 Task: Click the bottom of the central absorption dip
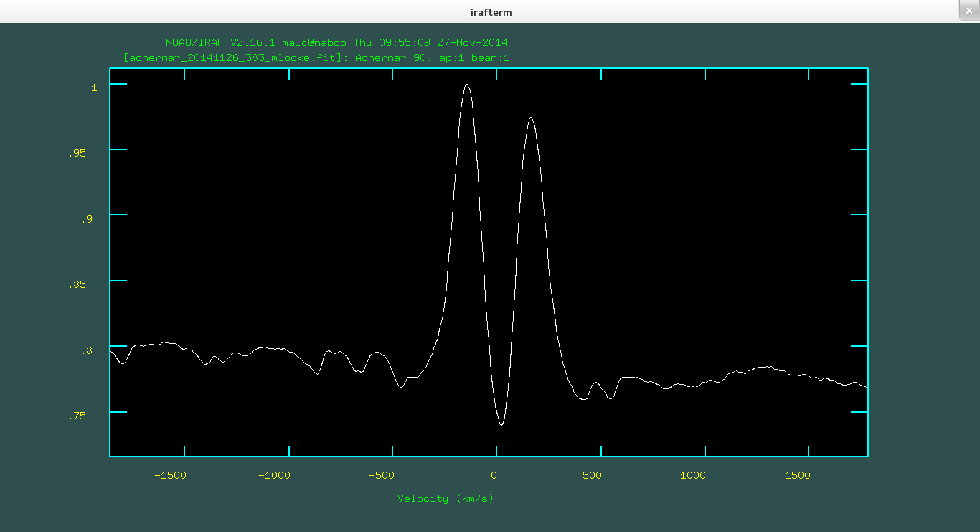pyautogui.click(x=501, y=424)
